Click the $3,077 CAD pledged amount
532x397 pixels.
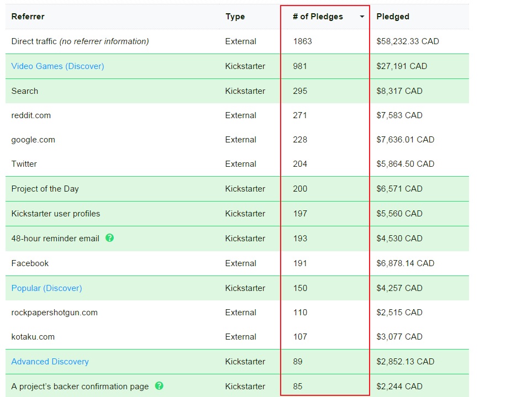(399, 337)
